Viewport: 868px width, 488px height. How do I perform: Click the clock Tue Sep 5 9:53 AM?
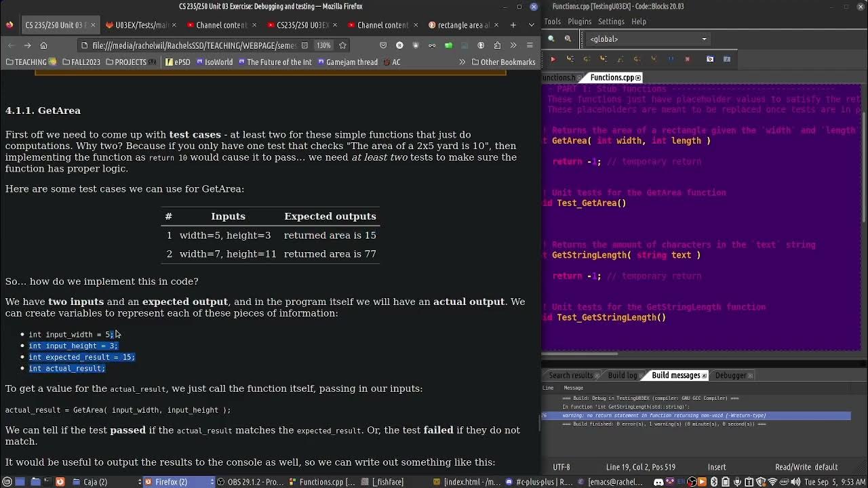833,482
